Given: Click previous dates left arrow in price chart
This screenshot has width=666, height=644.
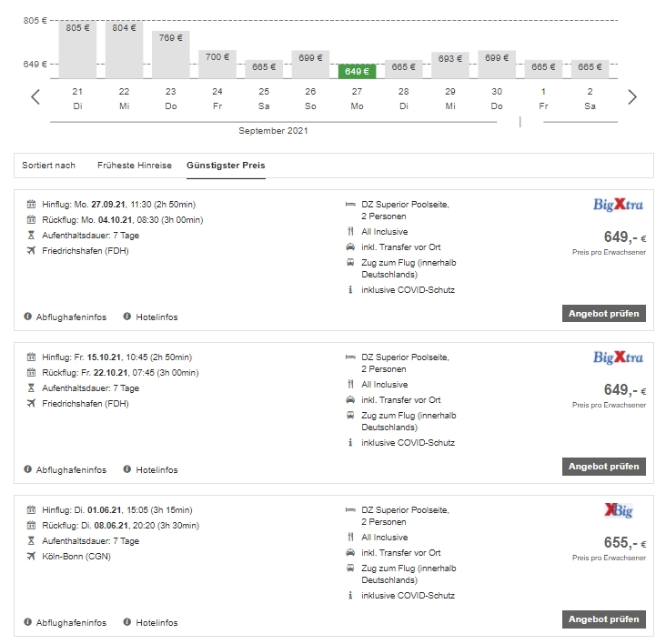Looking at the screenshot, I should pyautogui.click(x=35, y=97).
